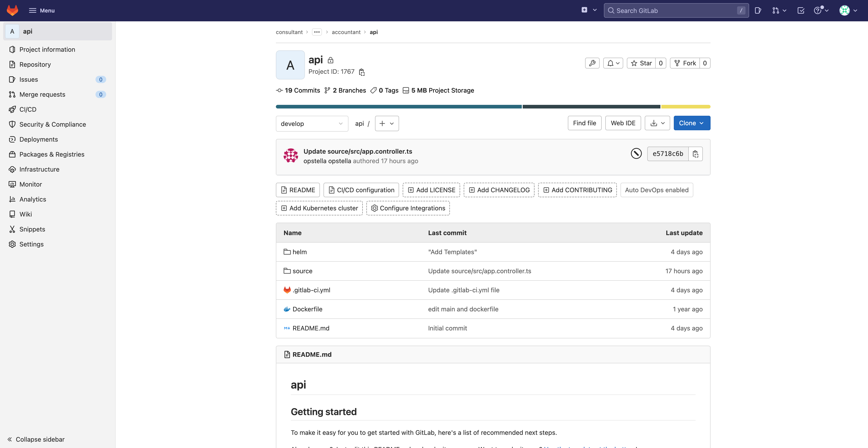Image resolution: width=868 pixels, height=448 pixels.
Task: Click the wrench admin icon
Action: 592,63
